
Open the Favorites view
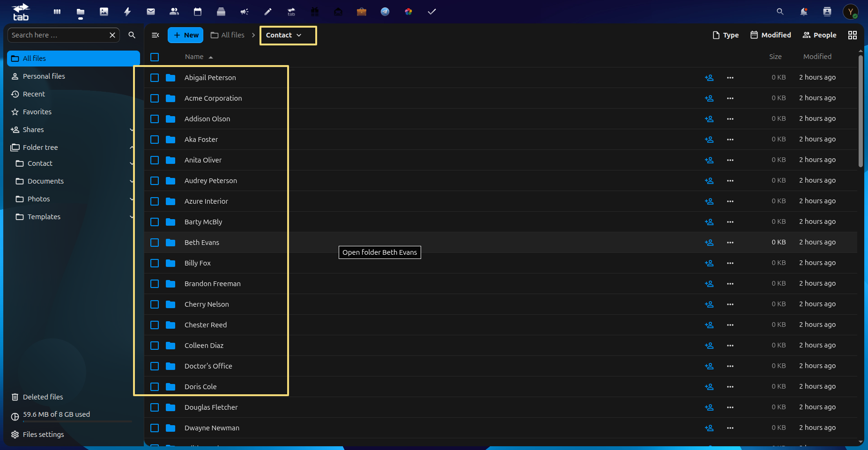coord(74,112)
